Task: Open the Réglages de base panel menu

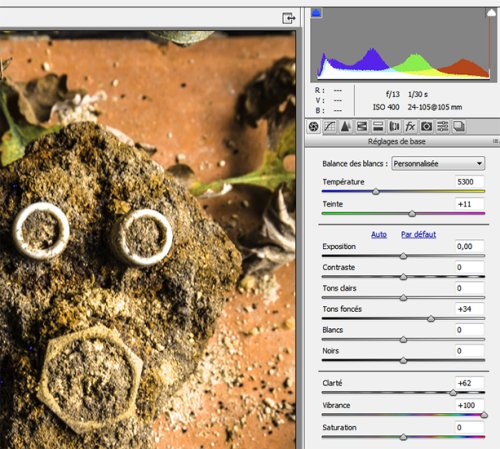Action: (x=496, y=142)
